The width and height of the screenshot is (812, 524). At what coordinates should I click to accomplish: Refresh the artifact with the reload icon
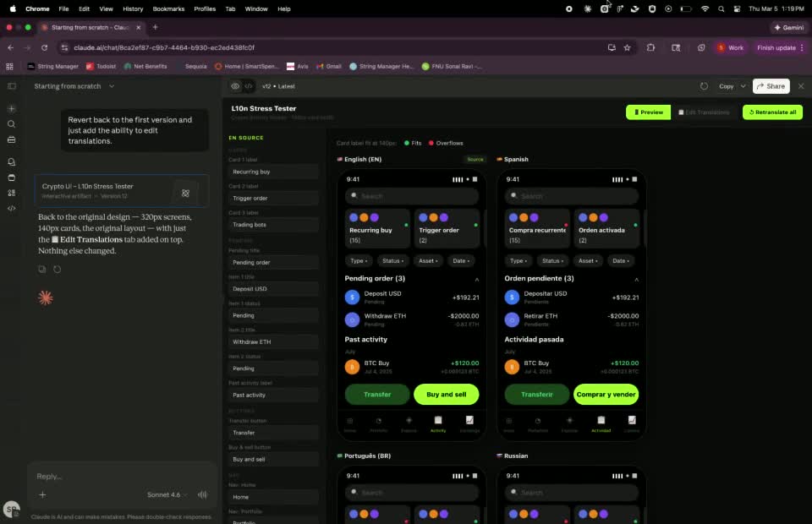704,86
